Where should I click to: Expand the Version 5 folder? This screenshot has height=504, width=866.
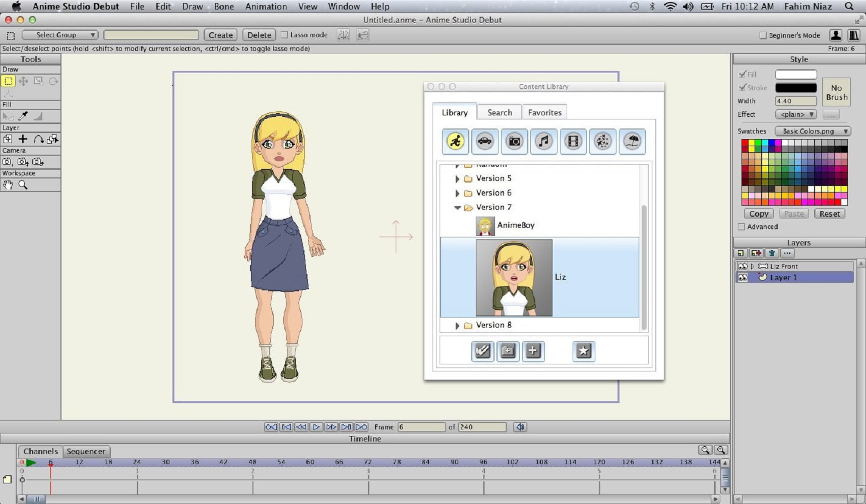457,179
